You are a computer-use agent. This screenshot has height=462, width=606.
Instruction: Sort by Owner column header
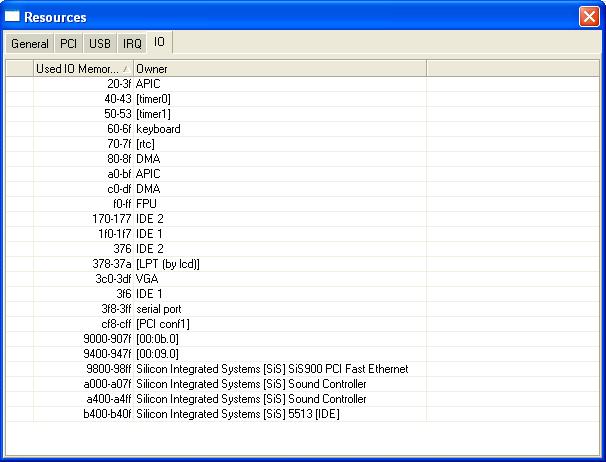(x=280, y=68)
